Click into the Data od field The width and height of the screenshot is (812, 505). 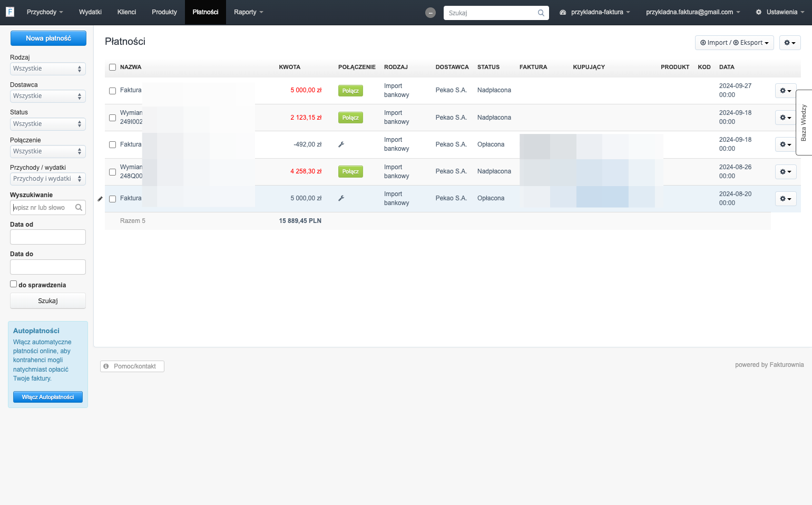48,237
